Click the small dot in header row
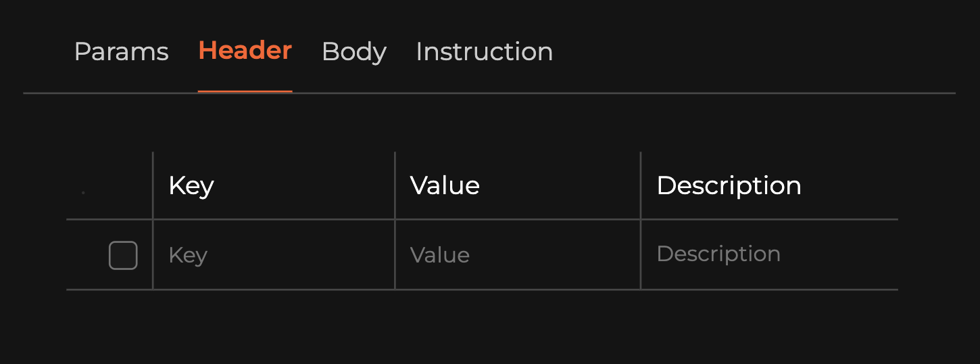The image size is (980, 364). click(x=83, y=193)
